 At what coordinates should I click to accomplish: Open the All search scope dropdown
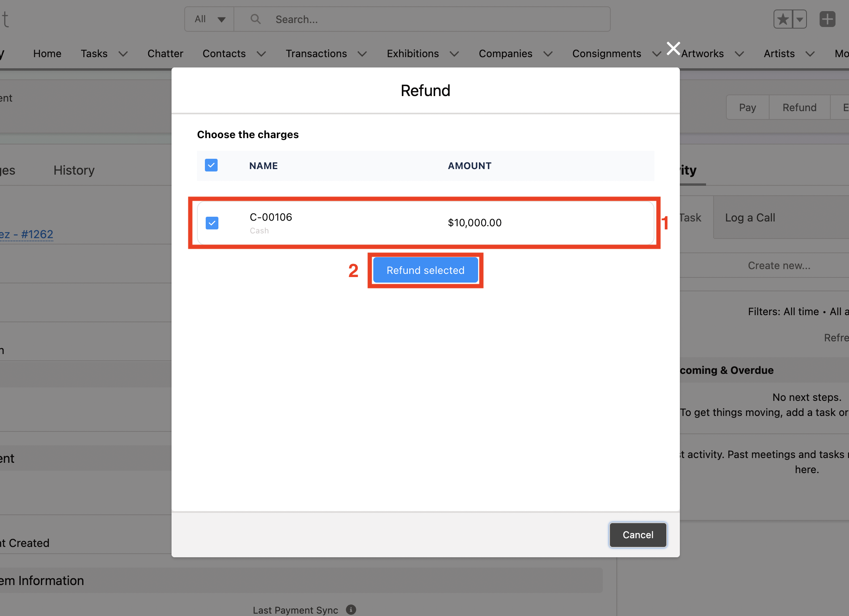tap(210, 19)
